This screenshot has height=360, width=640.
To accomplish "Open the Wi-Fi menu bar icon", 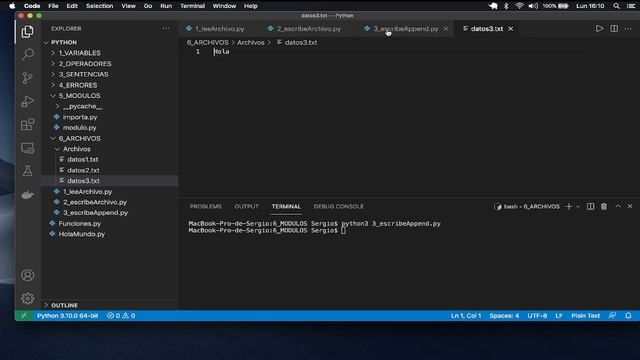I will [x=519, y=6].
